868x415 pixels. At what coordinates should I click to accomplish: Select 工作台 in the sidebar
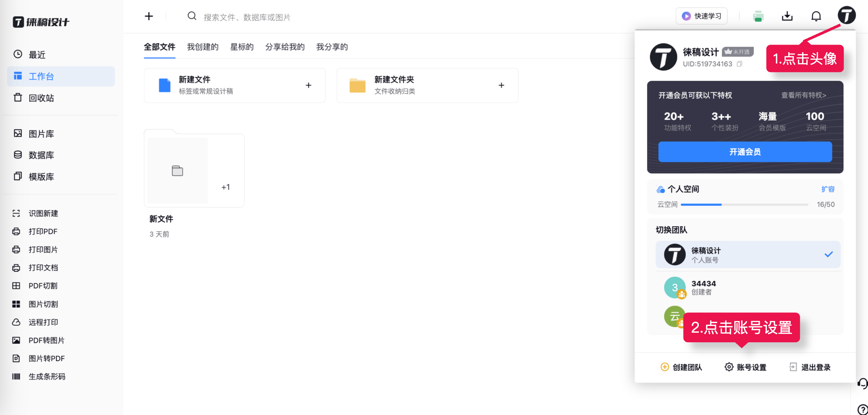coord(61,76)
